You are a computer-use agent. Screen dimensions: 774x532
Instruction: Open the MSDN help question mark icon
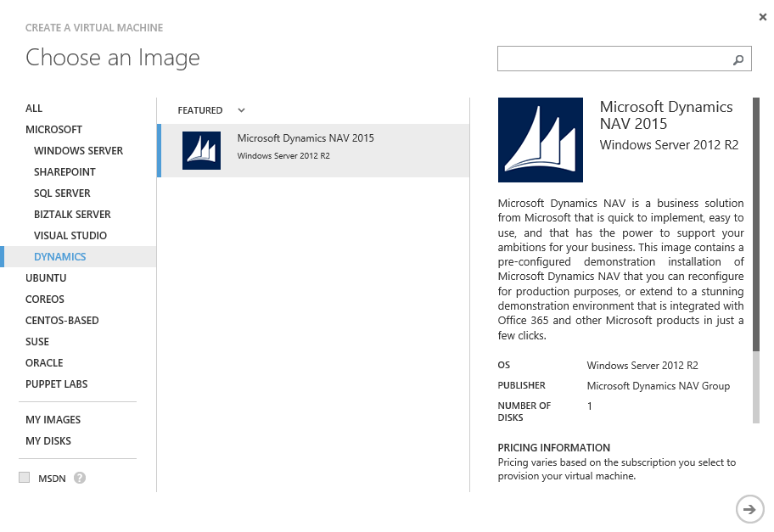(78, 478)
